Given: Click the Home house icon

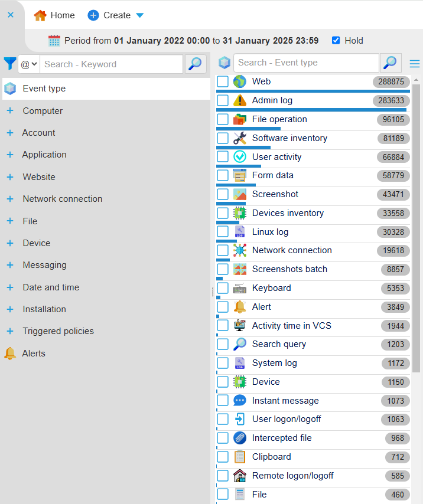Looking at the screenshot, I should pyautogui.click(x=40, y=15).
